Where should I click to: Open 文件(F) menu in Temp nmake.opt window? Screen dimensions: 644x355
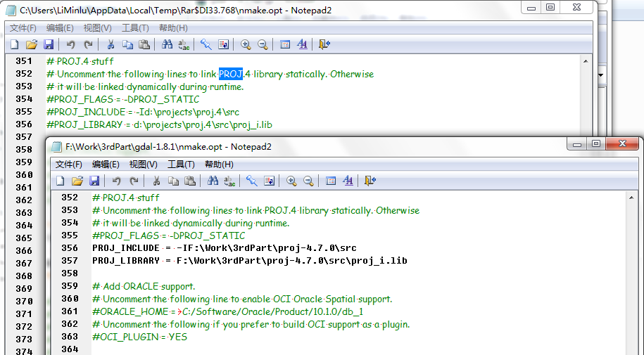23,28
